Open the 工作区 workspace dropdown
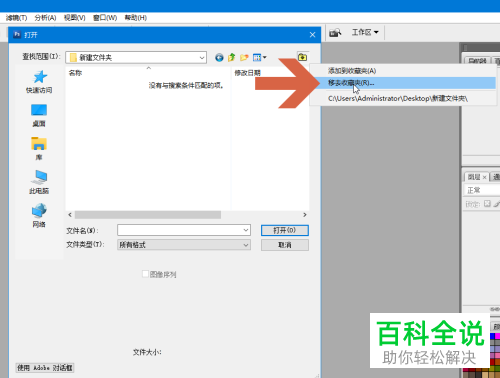 [365, 32]
